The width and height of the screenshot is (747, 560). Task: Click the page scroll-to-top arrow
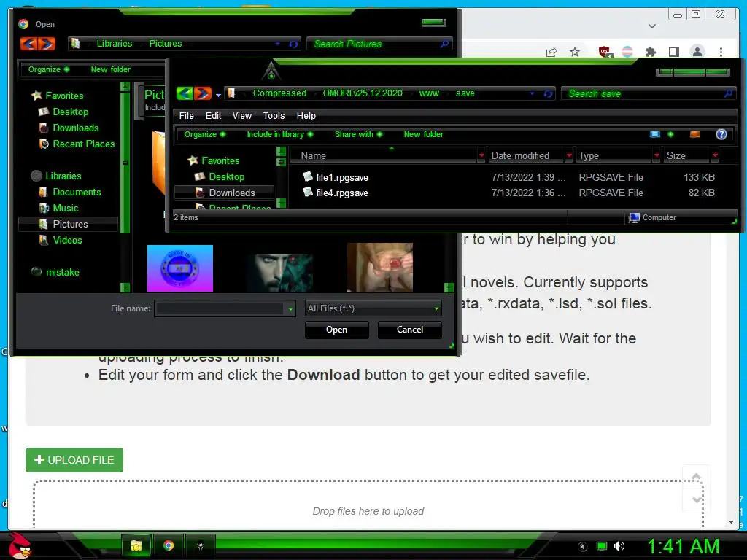(x=697, y=477)
